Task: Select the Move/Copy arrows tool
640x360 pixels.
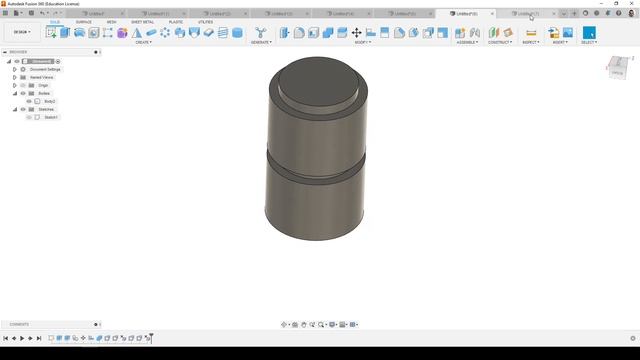Action: (356, 33)
